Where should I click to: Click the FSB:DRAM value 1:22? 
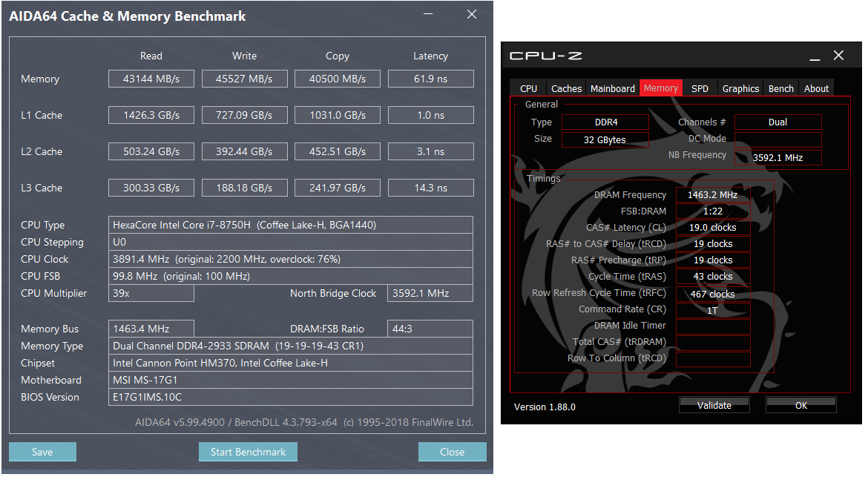(713, 211)
